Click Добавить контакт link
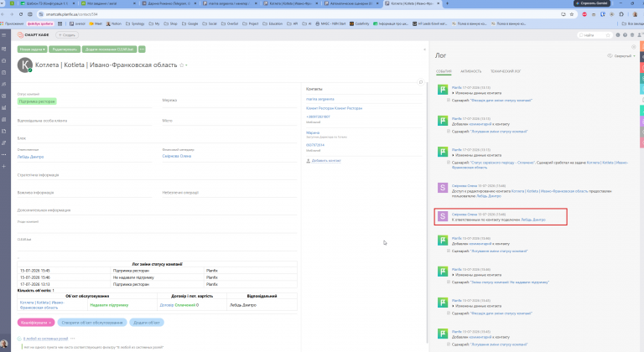The height and width of the screenshot is (352, 644). tap(326, 161)
